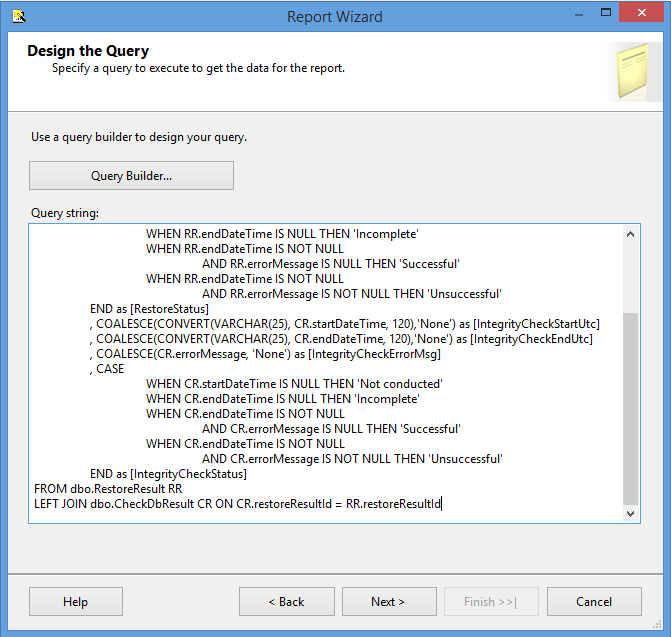Click the Report Wizard window system icon
Viewport: 671px width, 637px height.
tap(18, 16)
